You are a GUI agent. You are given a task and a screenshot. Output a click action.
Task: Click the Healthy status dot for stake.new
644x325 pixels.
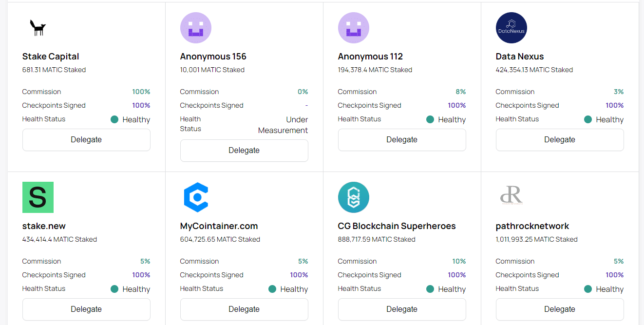[x=114, y=289]
